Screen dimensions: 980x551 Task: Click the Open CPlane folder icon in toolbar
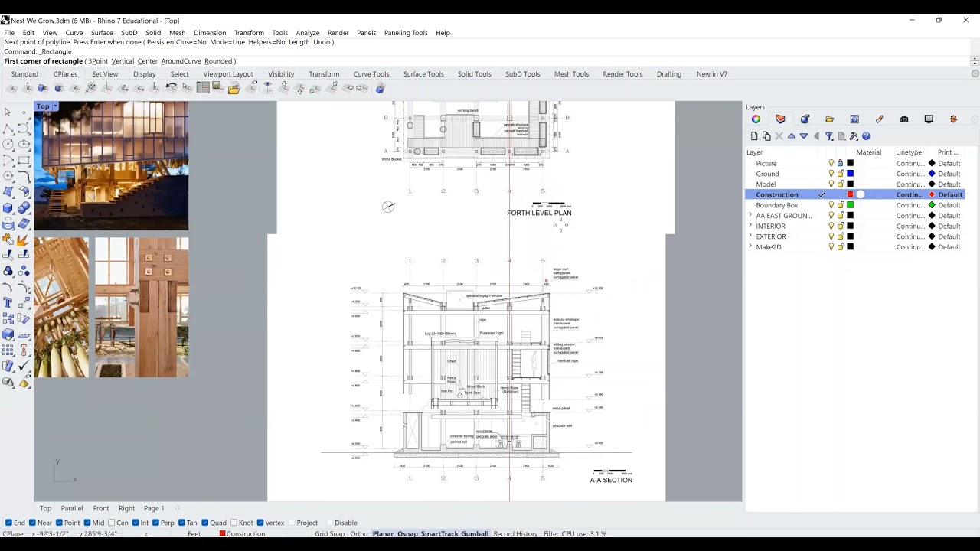coord(234,89)
